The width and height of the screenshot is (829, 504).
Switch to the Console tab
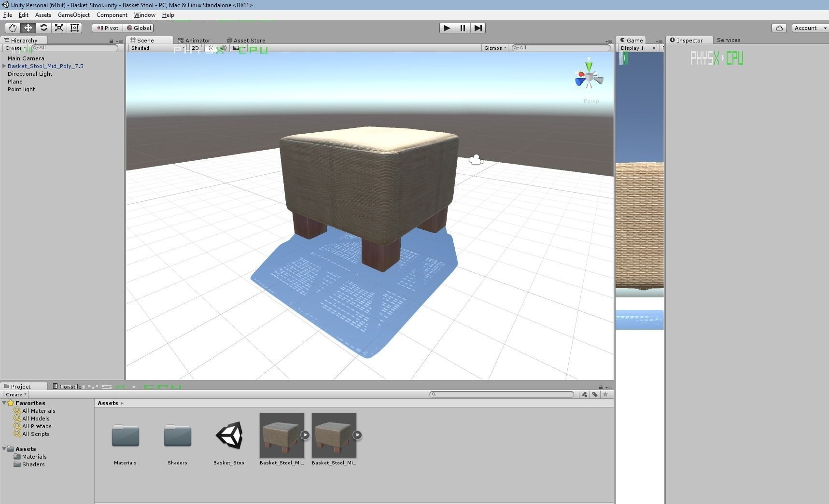tap(67, 386)
